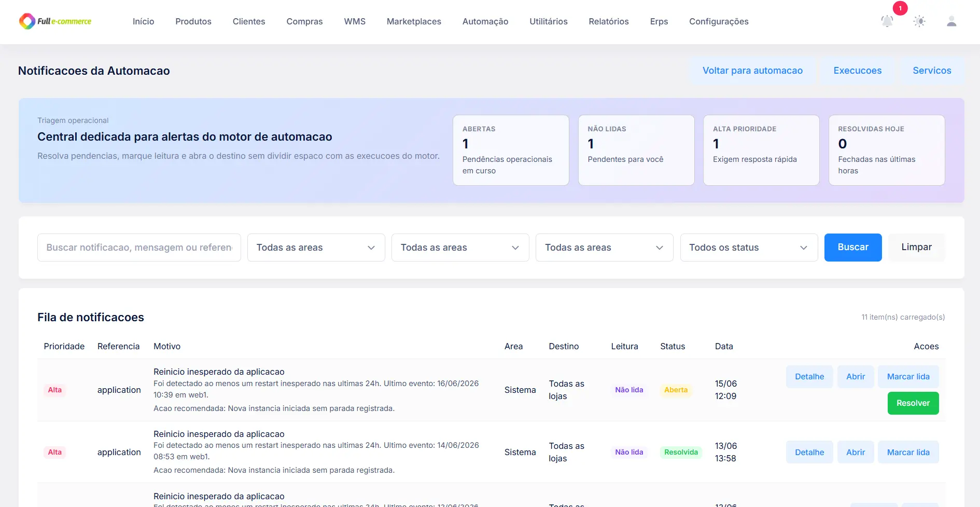
Task: Click the 13/06 13:58 date cell
Action: [x=726, y=452]
